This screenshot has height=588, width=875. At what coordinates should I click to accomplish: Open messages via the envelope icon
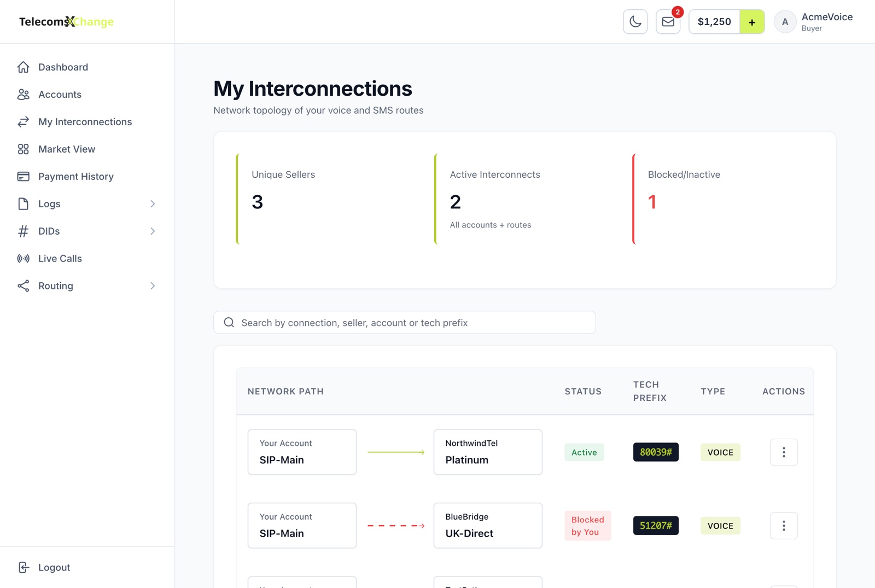(x=668, y=22)
